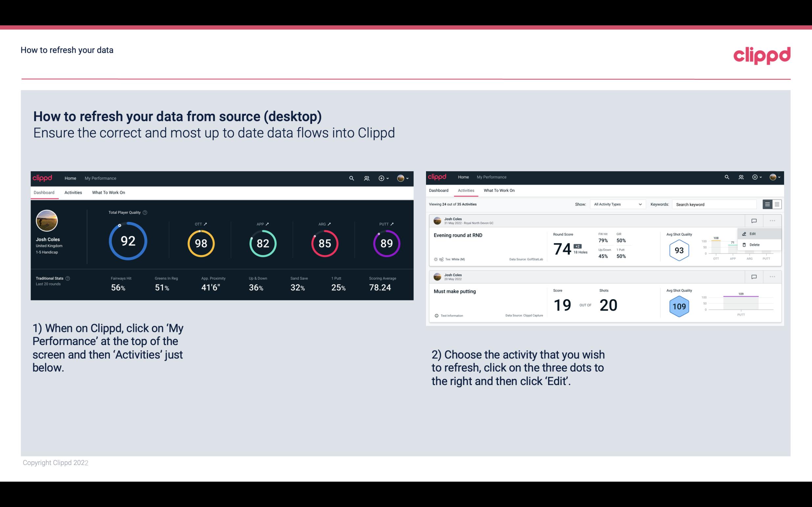Click the Search keyword input field
812x507 pixels.
pyautogui.click(x=713, y=204)
